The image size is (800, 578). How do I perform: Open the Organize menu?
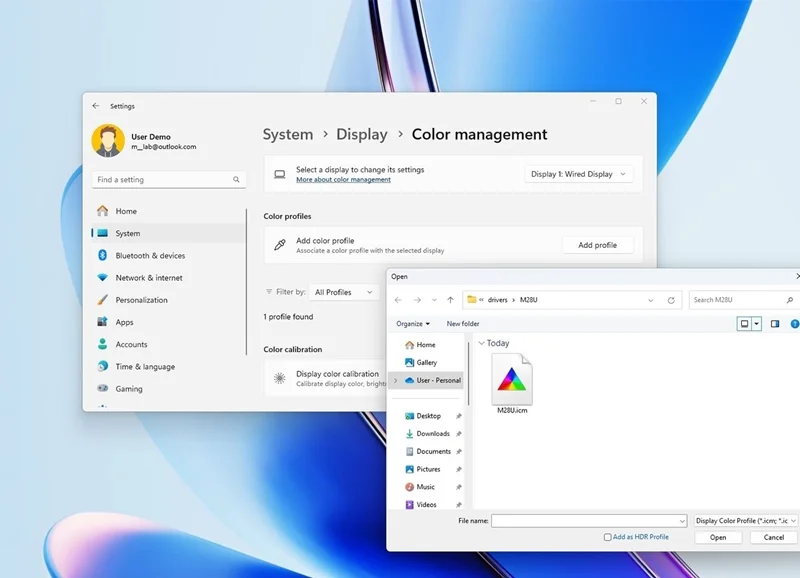[x=413, y=323]
